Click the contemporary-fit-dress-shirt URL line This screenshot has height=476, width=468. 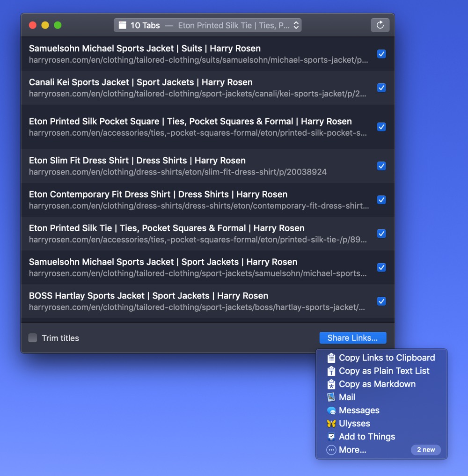199,206
